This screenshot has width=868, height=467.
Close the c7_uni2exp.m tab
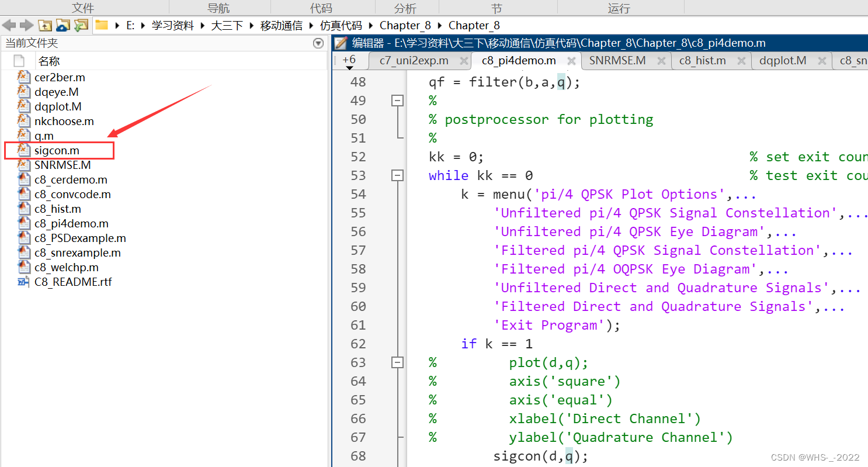click(x=464, y=61)
